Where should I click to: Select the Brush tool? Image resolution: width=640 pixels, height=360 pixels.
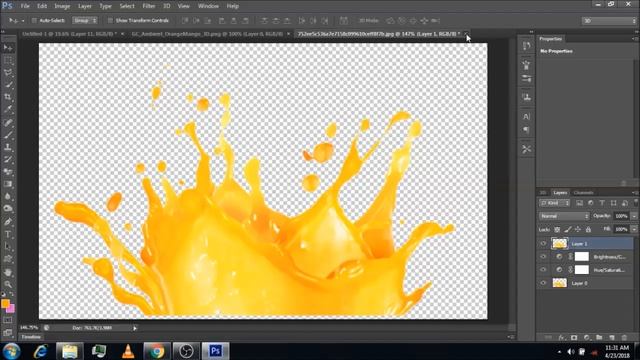[x=8, y=134]
